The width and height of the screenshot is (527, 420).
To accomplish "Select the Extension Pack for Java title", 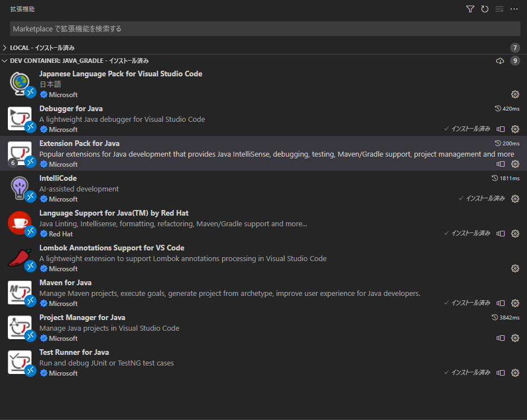I will coord(79,144).
